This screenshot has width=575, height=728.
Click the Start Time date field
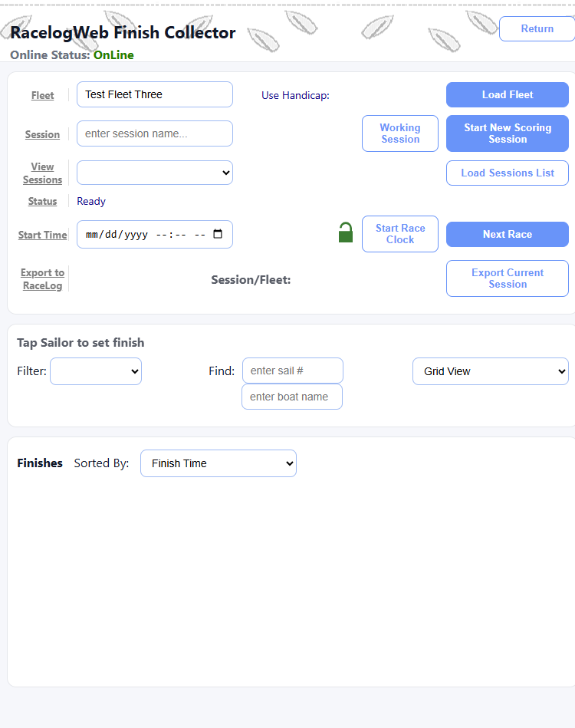pos(155,235)
